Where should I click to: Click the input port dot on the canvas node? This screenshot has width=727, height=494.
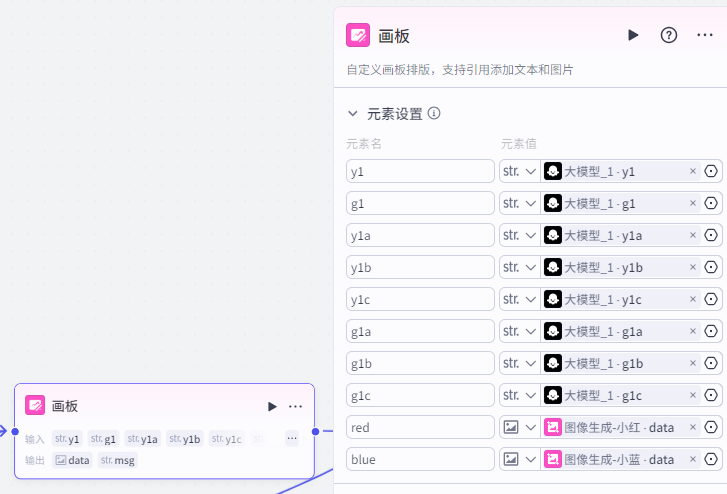(15, 431)
